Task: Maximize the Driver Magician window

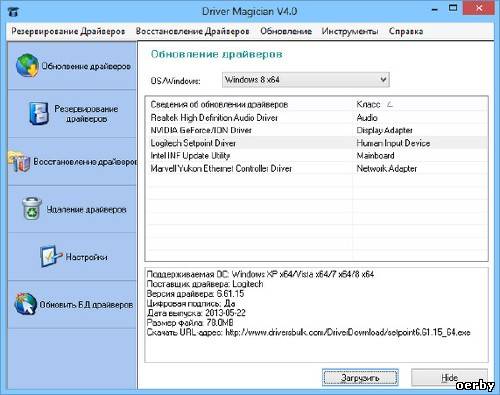Action: tap(453, 8)
